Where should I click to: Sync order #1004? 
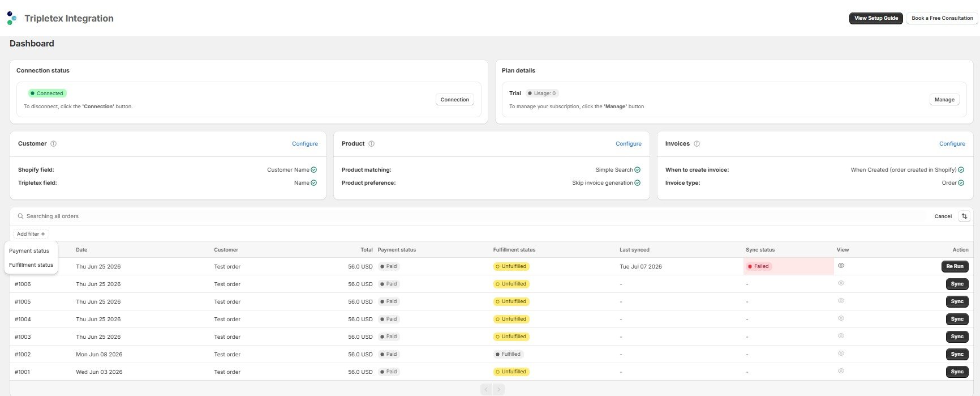[957, 319]
